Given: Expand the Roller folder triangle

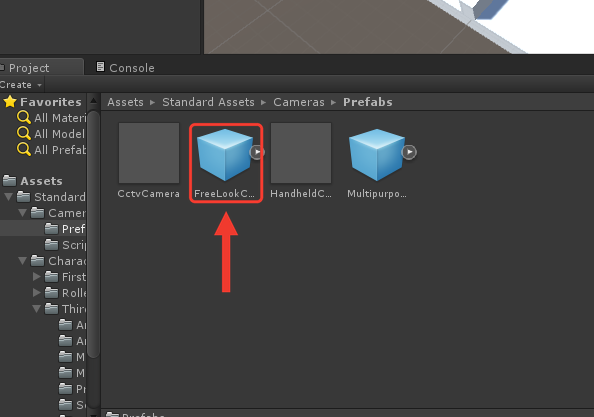Looking at the screenshot, I should click(36, 292).
